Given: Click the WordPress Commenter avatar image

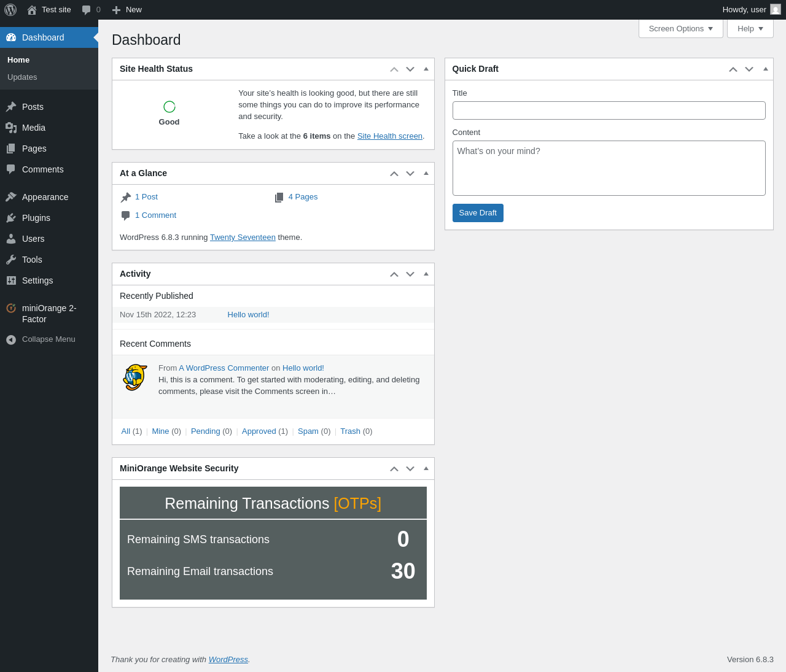Looking at the screenshot, I should (135, 377).
